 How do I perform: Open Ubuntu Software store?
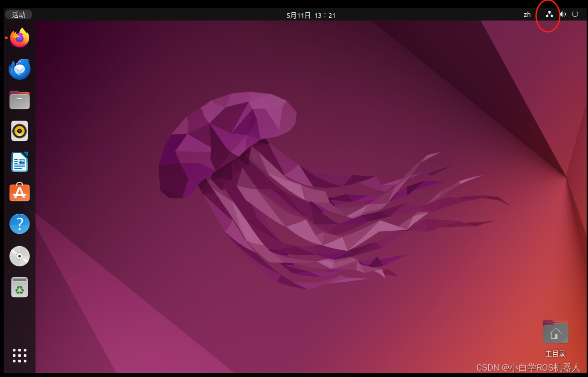(x=20, y=193)
